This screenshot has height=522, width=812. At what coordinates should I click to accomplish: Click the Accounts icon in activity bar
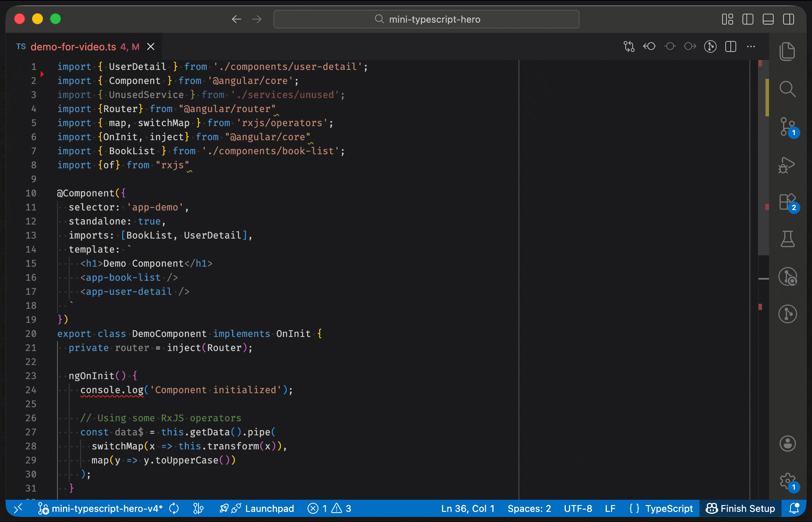[787, 444]
